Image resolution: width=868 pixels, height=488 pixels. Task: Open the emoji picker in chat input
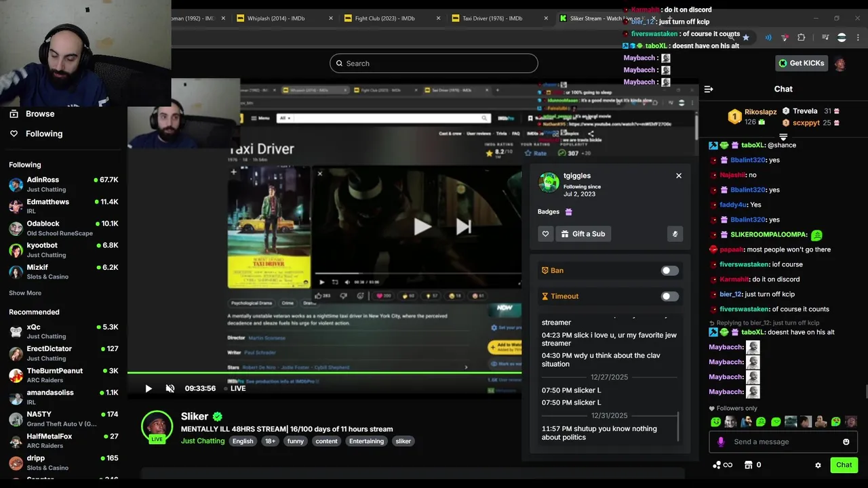[x=846, y=442]
